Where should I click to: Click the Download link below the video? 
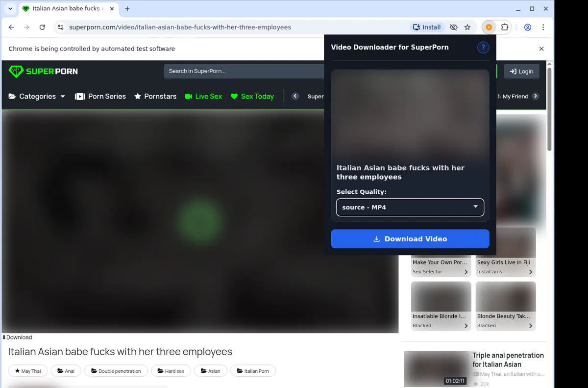(x=17, y=337)
